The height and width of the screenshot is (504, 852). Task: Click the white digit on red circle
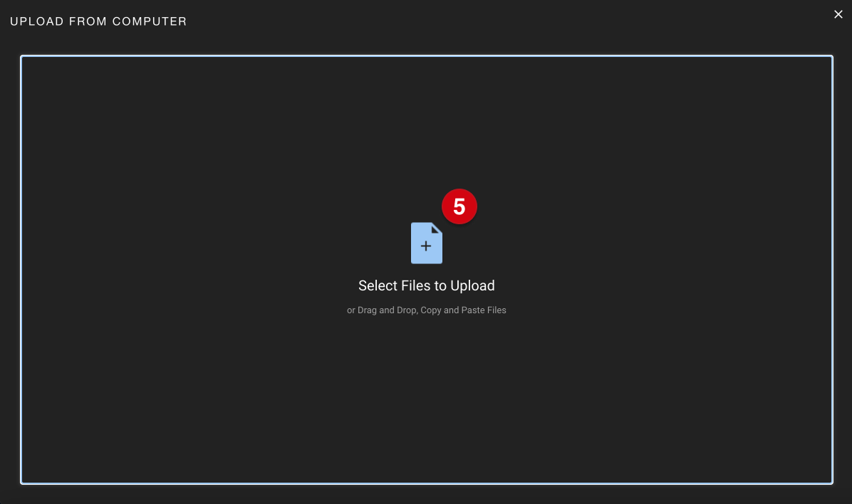[459, 207]
